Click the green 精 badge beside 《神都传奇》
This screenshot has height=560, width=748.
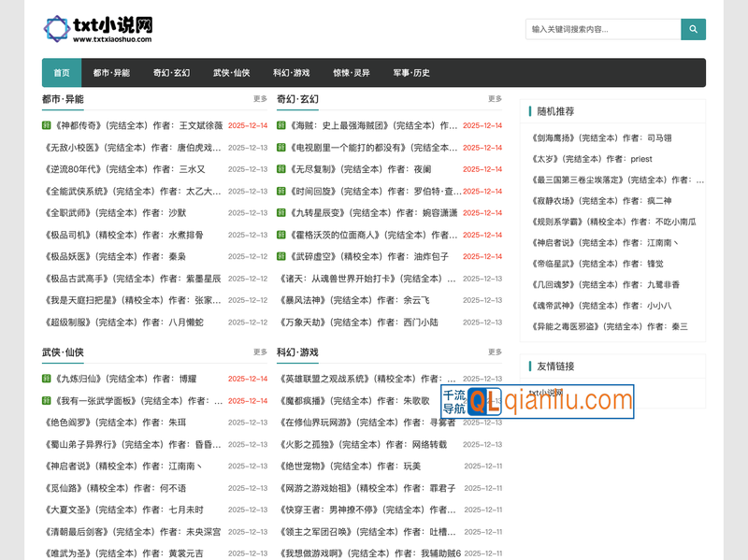tap(45, 125)
